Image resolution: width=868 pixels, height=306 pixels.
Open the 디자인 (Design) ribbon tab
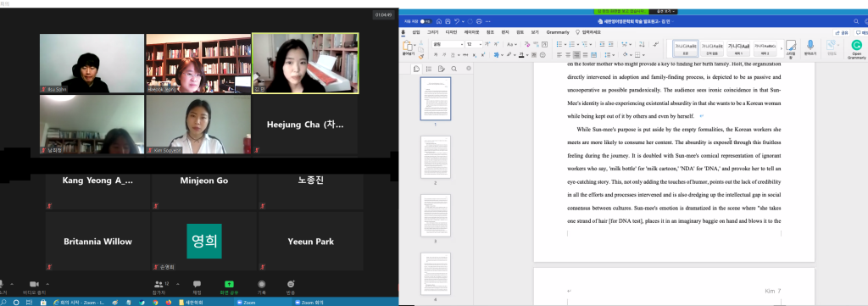(451, 32)
